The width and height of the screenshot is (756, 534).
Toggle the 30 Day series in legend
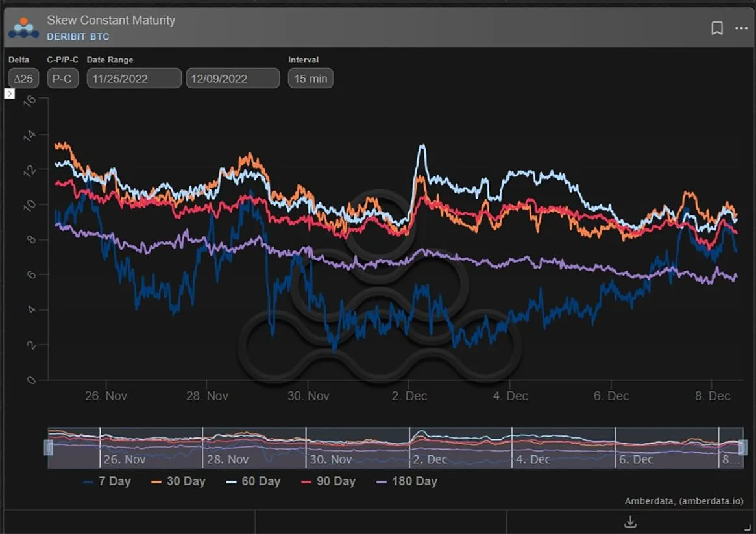178,481
